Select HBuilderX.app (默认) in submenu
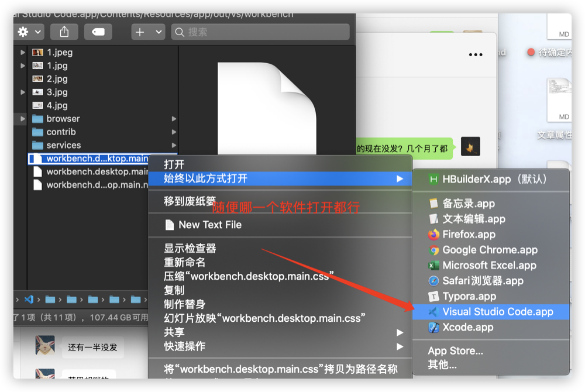The height and width of the screenshot is (392, 585). click(x=491, y=180)
